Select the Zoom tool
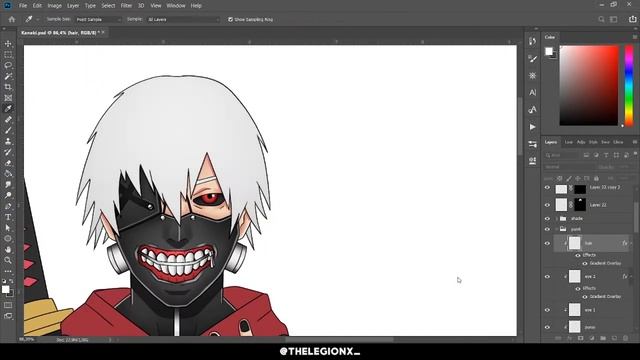 (x=8, y=260)
